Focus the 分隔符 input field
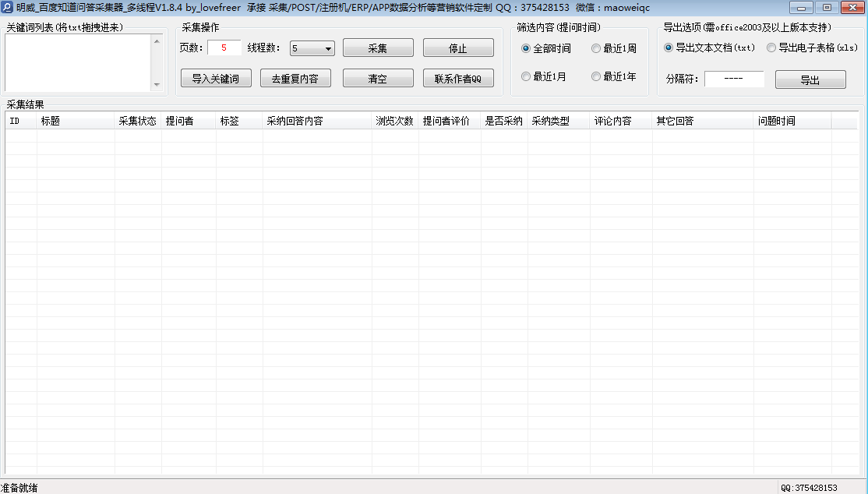This screenshot has height=494, width=868. tap(734, 79)
